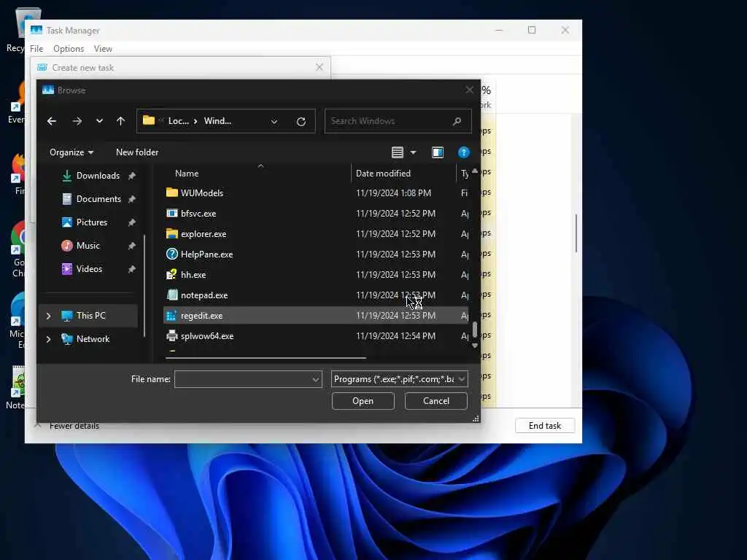Image resolution: width=747 pixels, height=560 pixels.
Task: Select the bfsvc.exe file
Action: coord(317,214)
